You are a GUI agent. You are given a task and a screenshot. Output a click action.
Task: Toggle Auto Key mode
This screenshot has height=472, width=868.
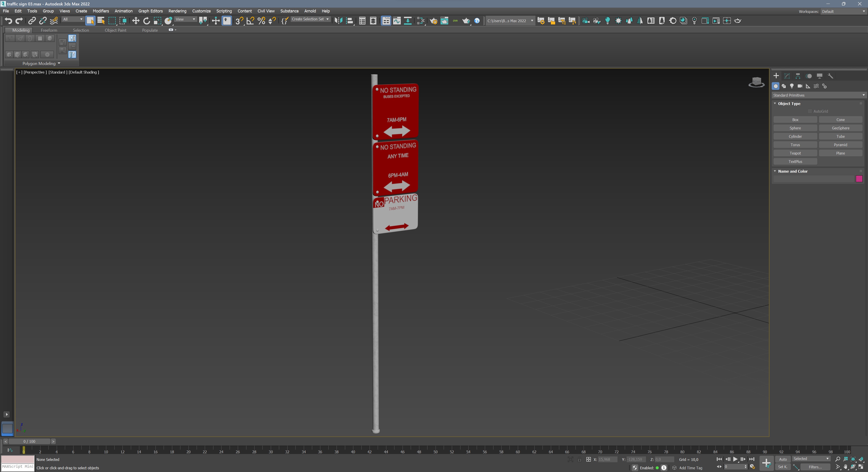click(783, 459)
